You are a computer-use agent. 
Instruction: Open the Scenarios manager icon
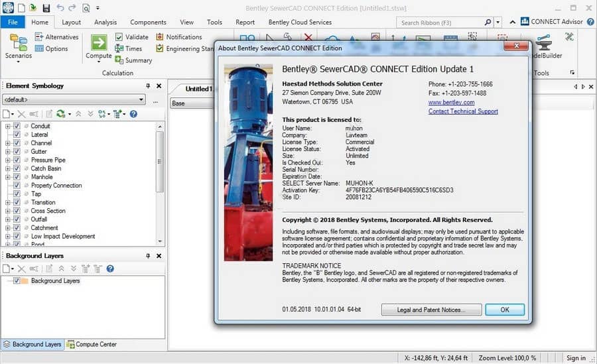click(x=18, y=42)
